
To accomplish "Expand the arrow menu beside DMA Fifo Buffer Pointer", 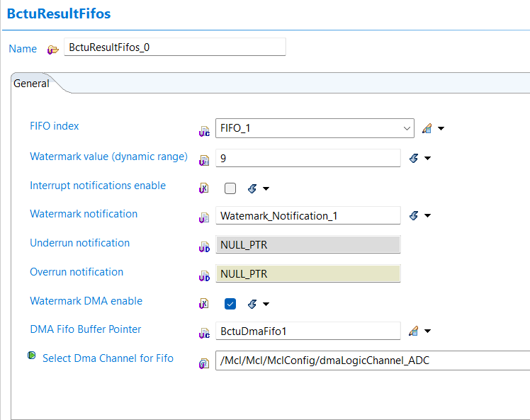I will click(428, 331).
